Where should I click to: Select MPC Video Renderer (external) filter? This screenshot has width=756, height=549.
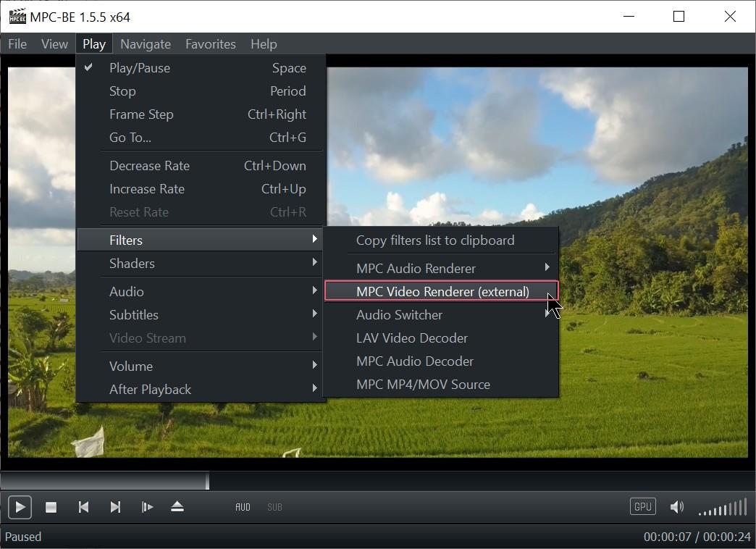point(441,291)
